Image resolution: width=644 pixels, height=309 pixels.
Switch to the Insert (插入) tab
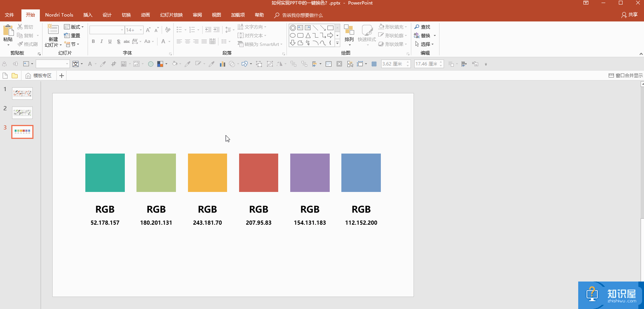point(88,15)
